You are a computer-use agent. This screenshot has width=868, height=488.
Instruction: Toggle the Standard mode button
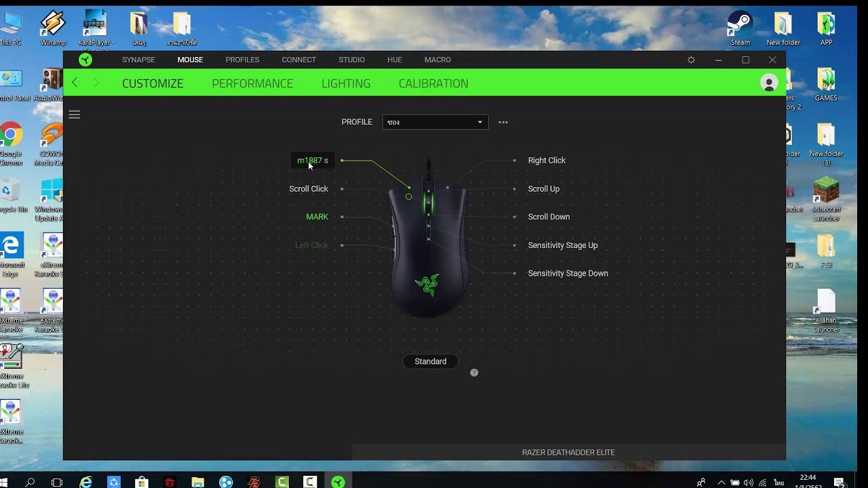tap(431, 361)
